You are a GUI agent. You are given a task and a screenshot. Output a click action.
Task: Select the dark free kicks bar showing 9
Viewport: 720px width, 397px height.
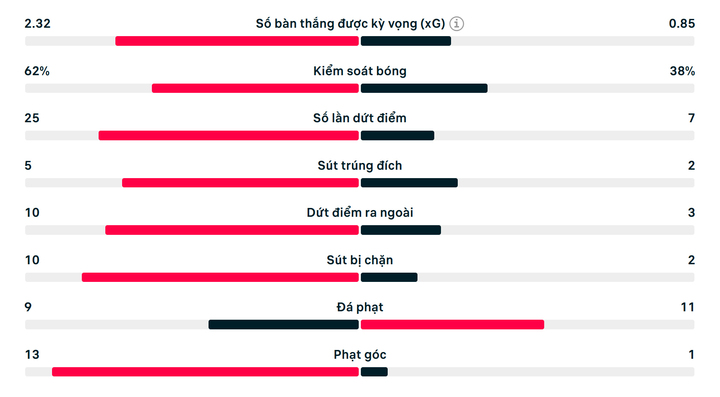[283, 325]
